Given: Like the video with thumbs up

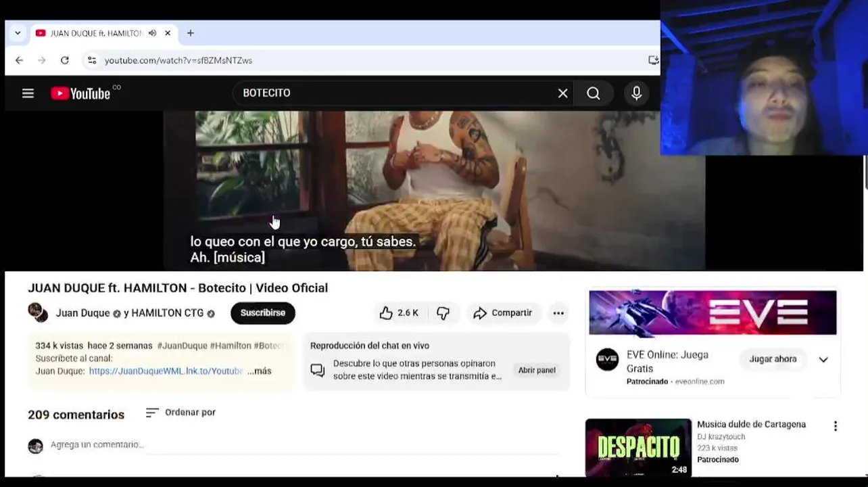Looking at the screenshot, I should pyautogui.click(x=399, y=312).
